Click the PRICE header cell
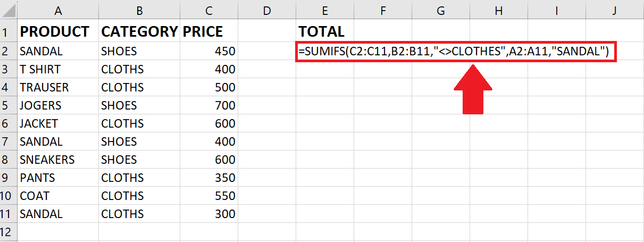 click(x=209, y=31)
